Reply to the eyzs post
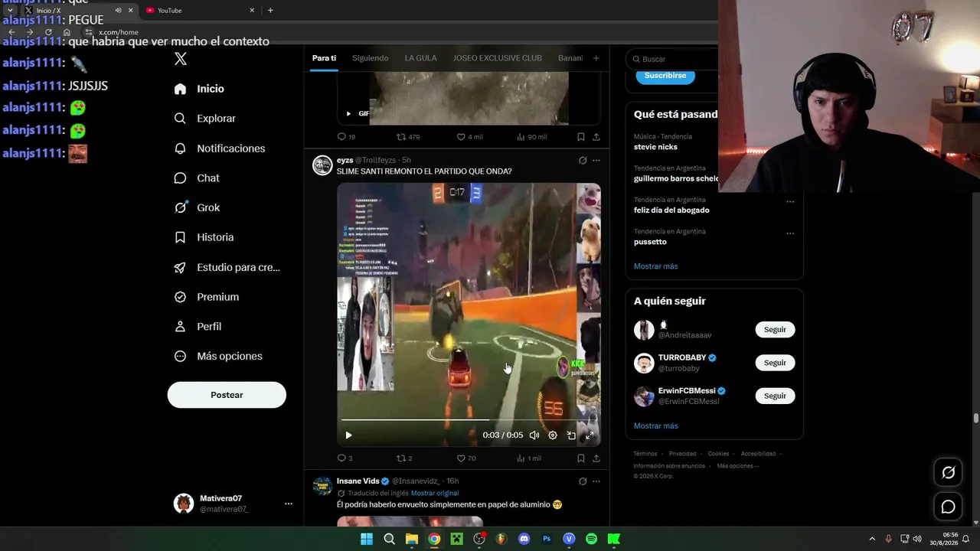980x551 pixels. [345, 458]
